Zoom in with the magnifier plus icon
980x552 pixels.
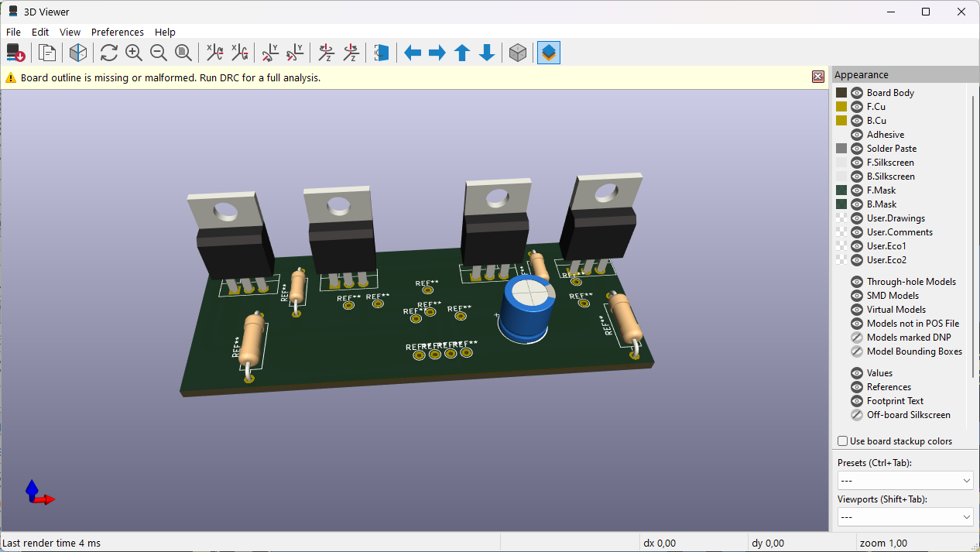(134, 53)
